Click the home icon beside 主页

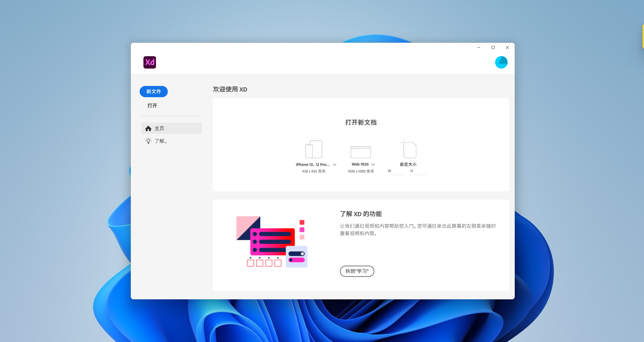[148, 128]
